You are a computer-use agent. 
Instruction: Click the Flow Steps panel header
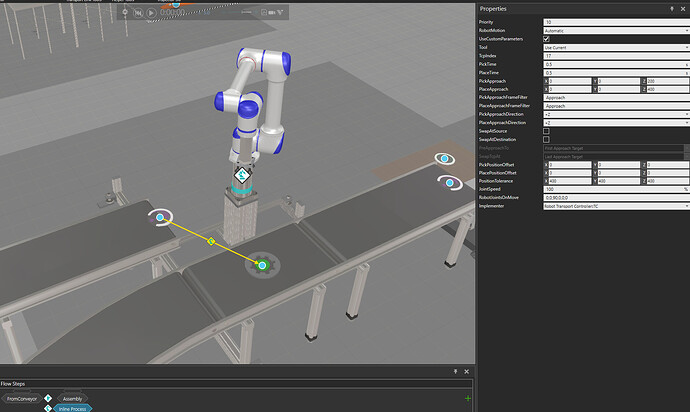point(13,384)
